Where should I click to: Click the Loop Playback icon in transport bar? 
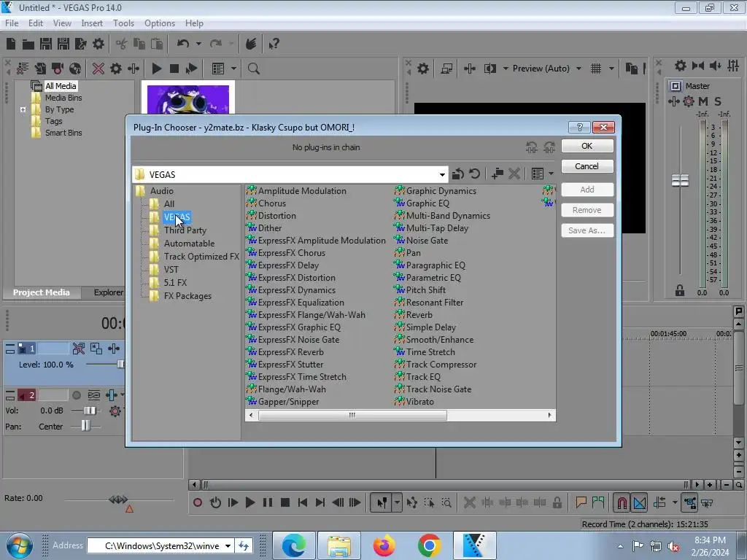(x=215, y=502)
